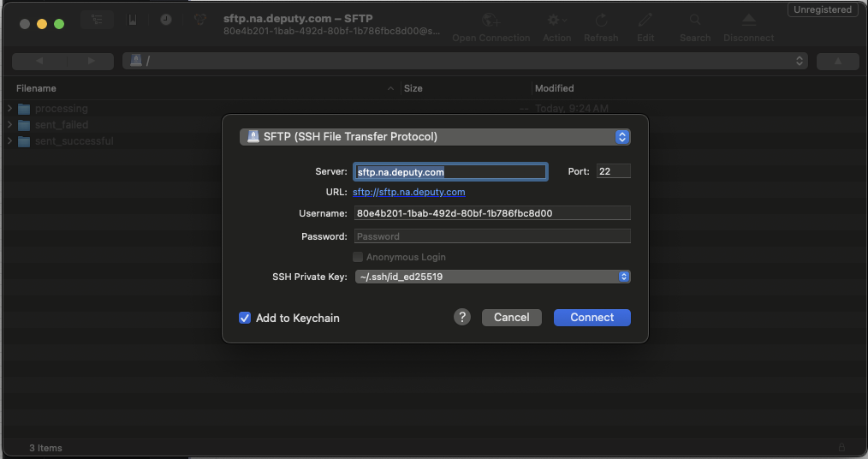The image size is (868, 459).
Task: Click the help question mark button
Action: click(x=461, y=317)
